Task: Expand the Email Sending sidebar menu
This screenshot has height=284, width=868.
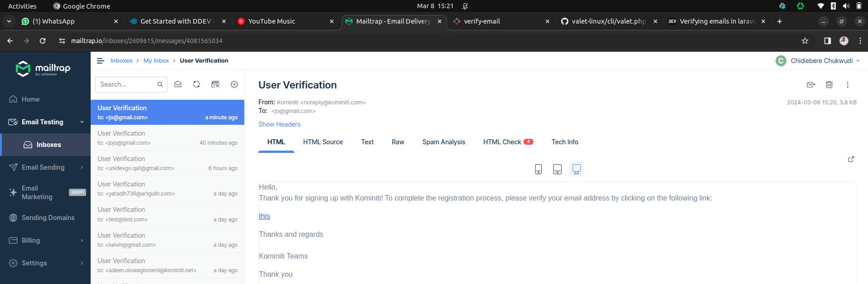Action: coord(45,167)
